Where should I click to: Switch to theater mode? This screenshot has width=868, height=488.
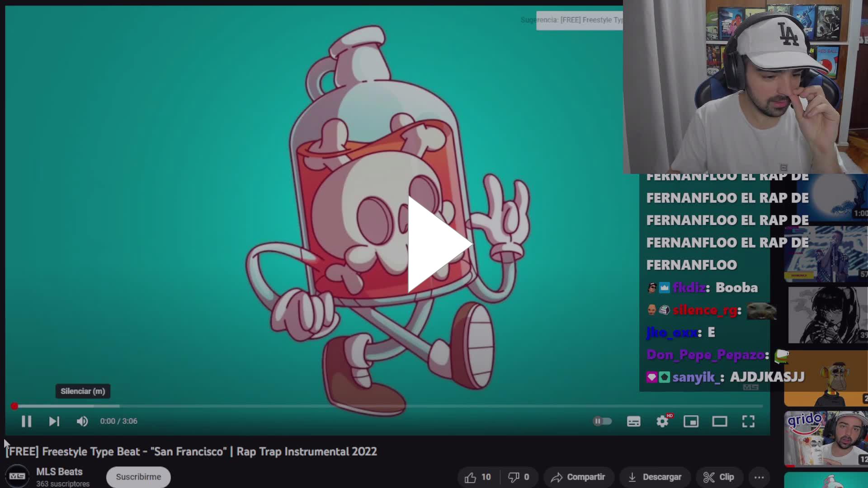720,421
